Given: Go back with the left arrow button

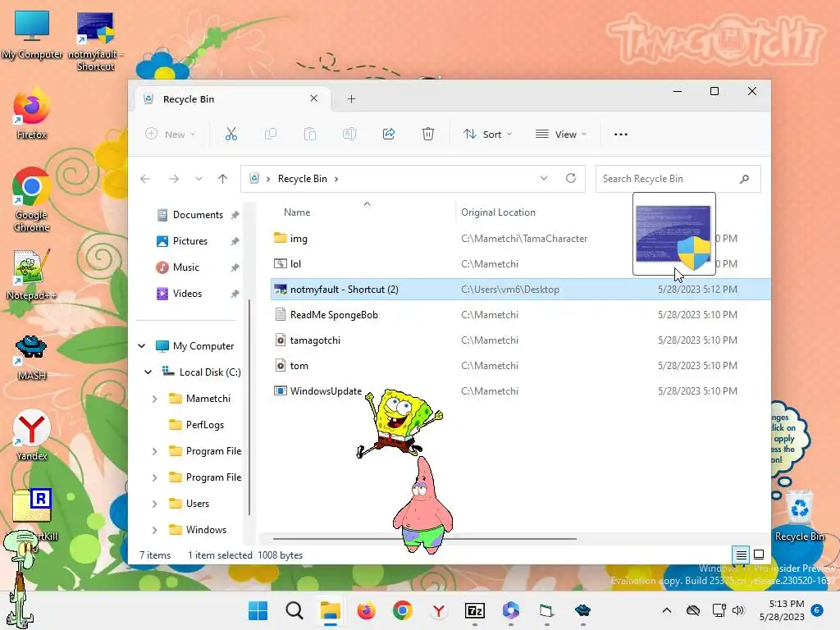Looking at the screenshot, I should click(x=145, y=179).
